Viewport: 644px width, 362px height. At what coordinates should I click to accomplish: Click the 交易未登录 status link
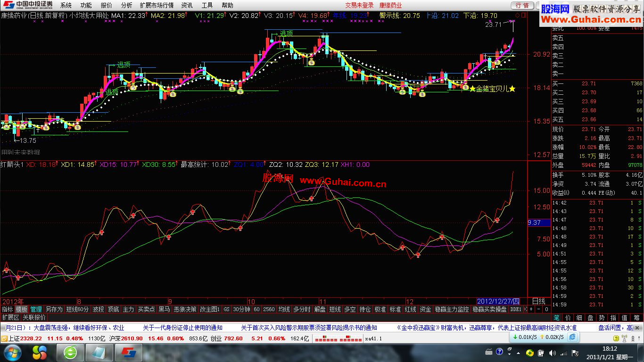click(x=359, y=5)
